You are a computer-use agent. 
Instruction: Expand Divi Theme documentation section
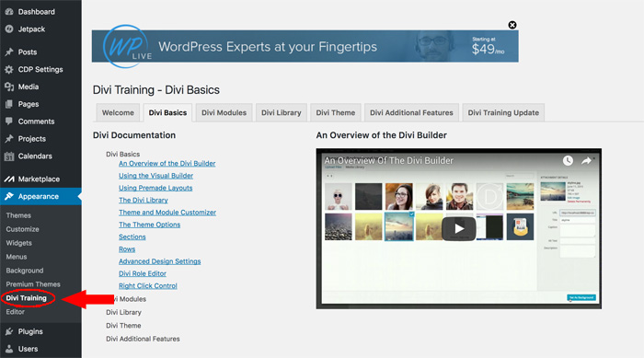123,326
